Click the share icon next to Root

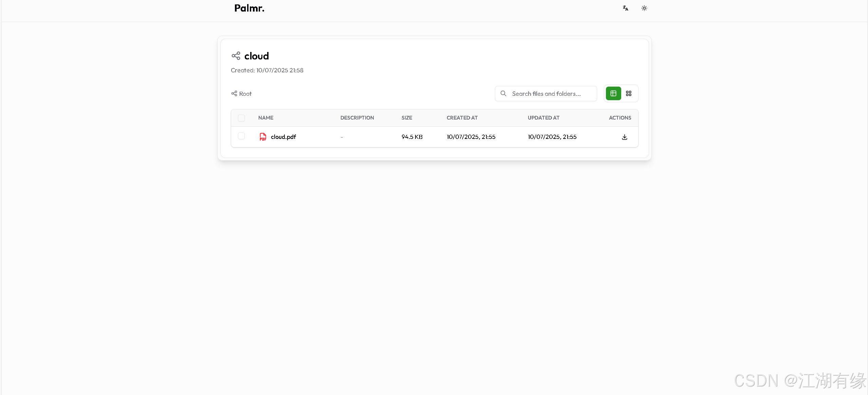234,93
